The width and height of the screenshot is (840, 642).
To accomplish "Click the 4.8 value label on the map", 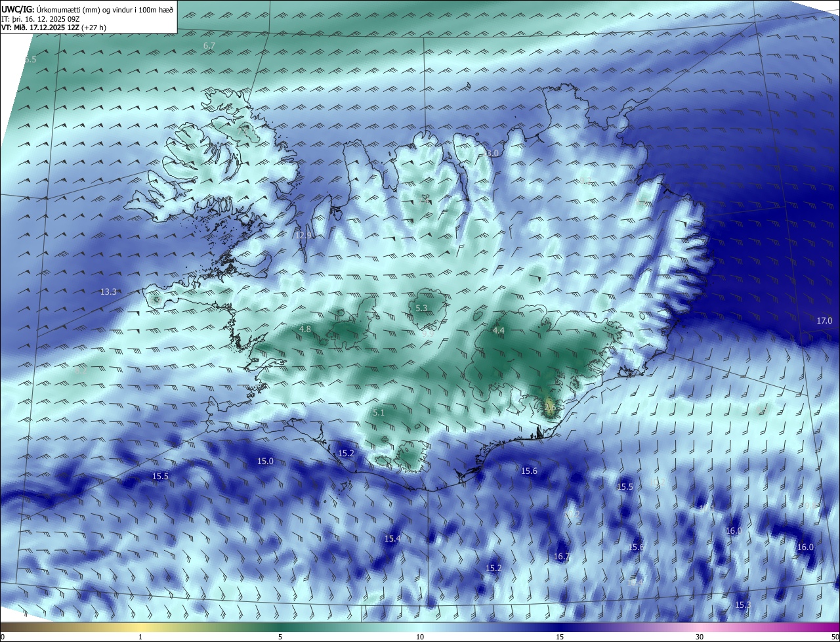I will (305, 329).
